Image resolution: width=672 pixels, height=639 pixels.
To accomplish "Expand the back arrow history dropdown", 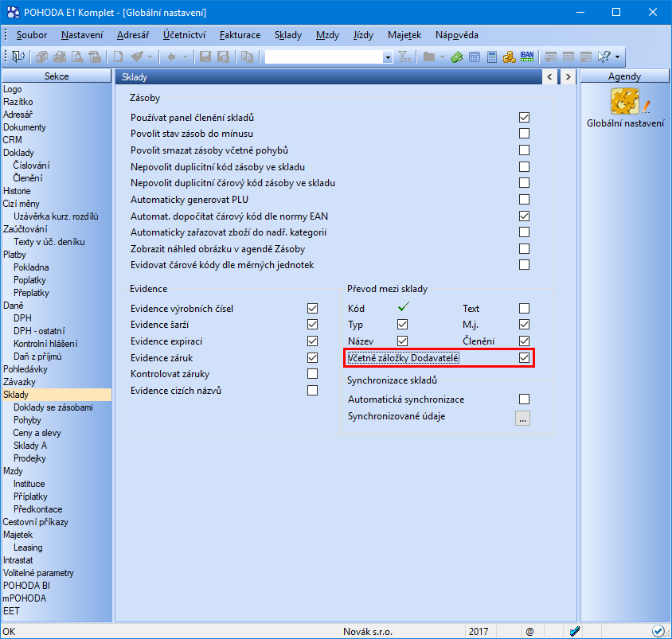I will coord(186,56).
